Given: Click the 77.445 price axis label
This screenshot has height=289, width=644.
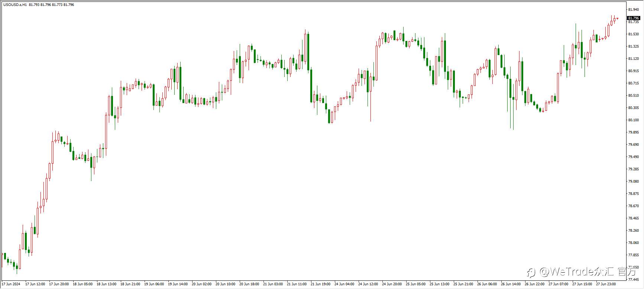Looking at the screenshot, I should tap(633, 280).
